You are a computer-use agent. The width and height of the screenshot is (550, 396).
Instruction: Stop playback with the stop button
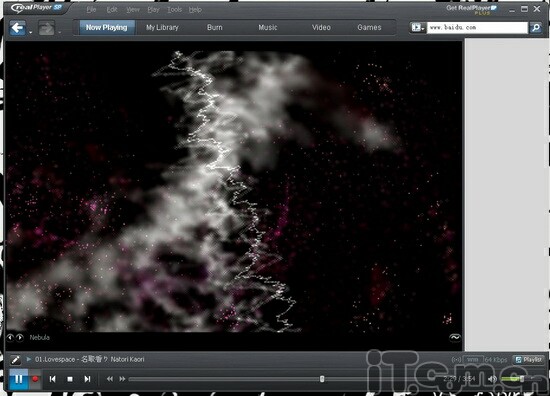70,379
